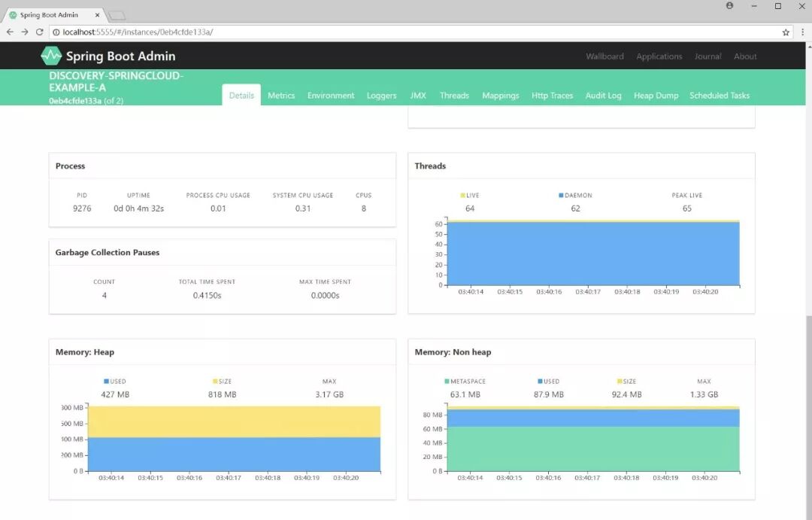
Task: Select the Details tab
Action: [x=241, y=96]
